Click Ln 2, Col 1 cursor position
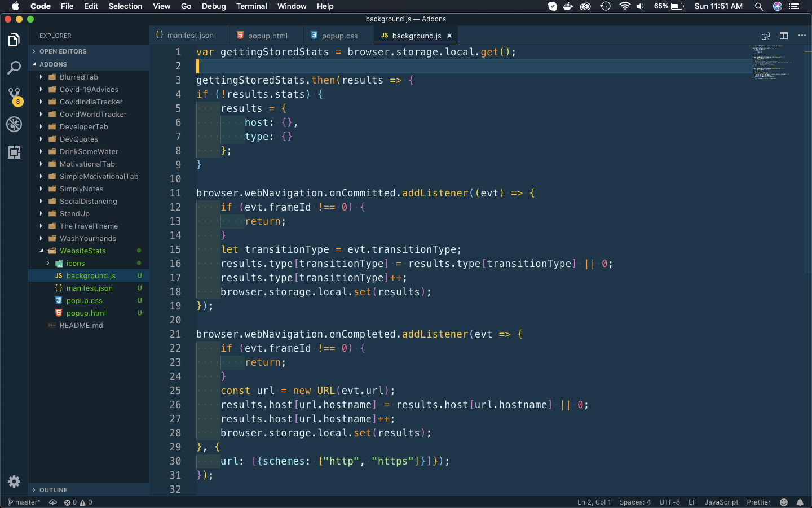 (594, 502)
